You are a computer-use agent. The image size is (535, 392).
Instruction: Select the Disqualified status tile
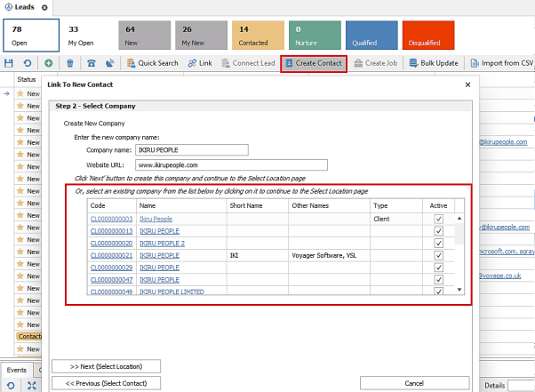(428, 36)
